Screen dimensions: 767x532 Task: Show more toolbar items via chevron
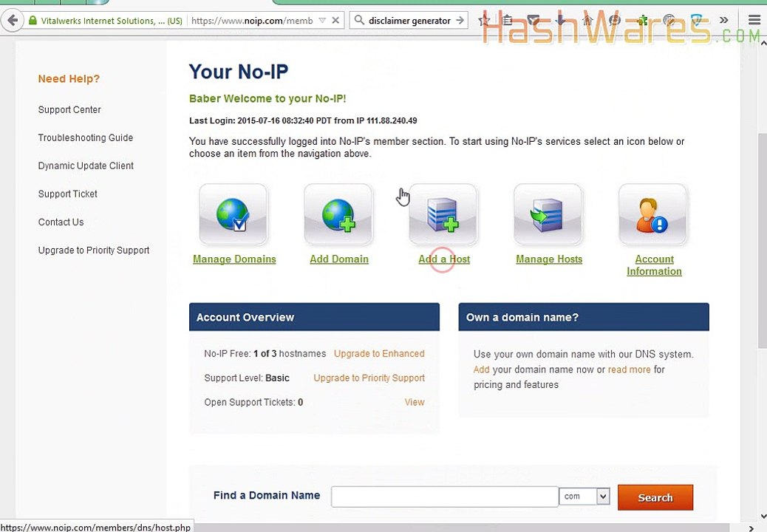coord(724,21)
